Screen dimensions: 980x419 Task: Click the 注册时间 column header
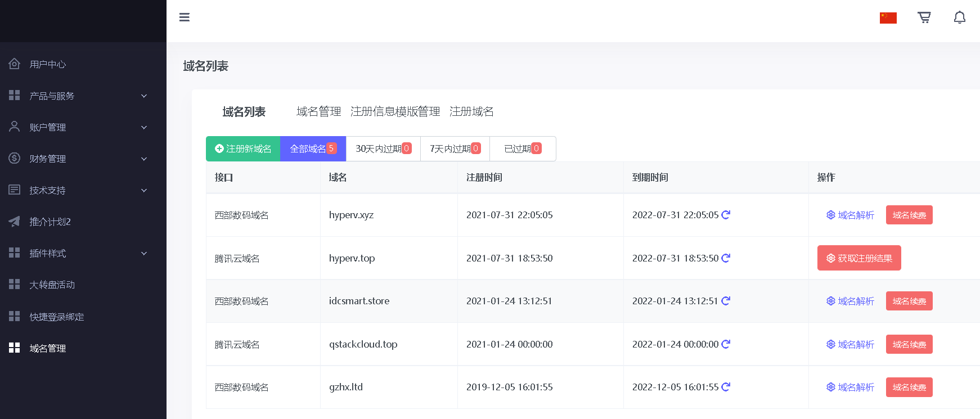(x=484, y=177)
